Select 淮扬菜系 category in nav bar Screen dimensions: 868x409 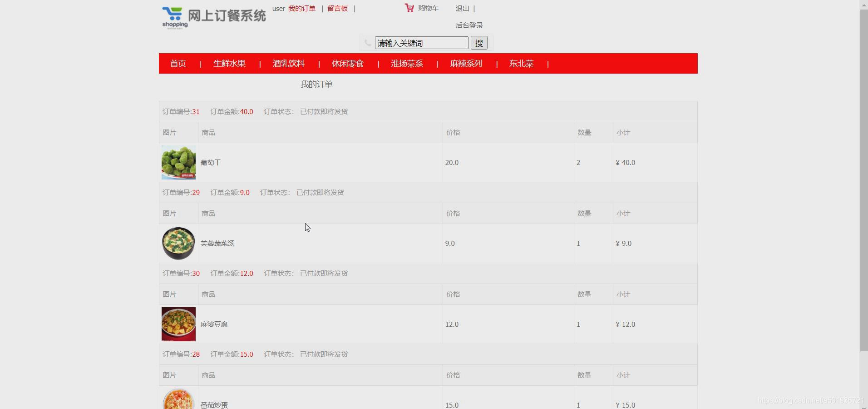click(x=407, y=64)
